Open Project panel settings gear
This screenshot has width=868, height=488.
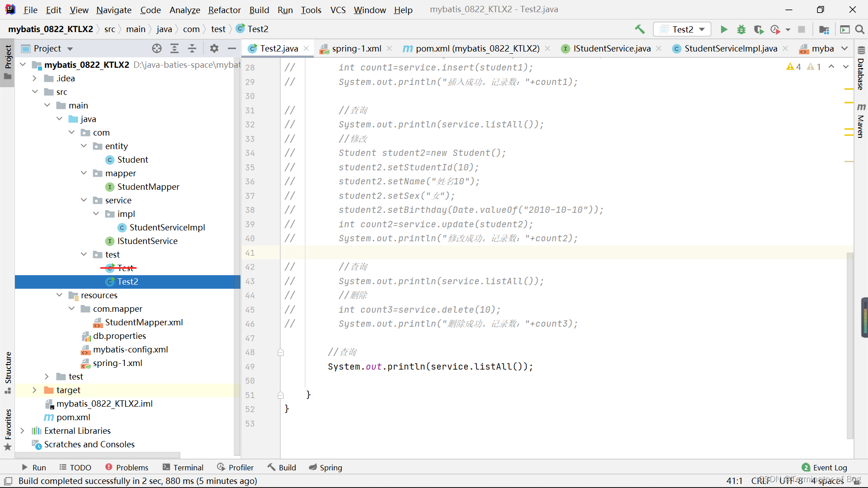(214, 48)
